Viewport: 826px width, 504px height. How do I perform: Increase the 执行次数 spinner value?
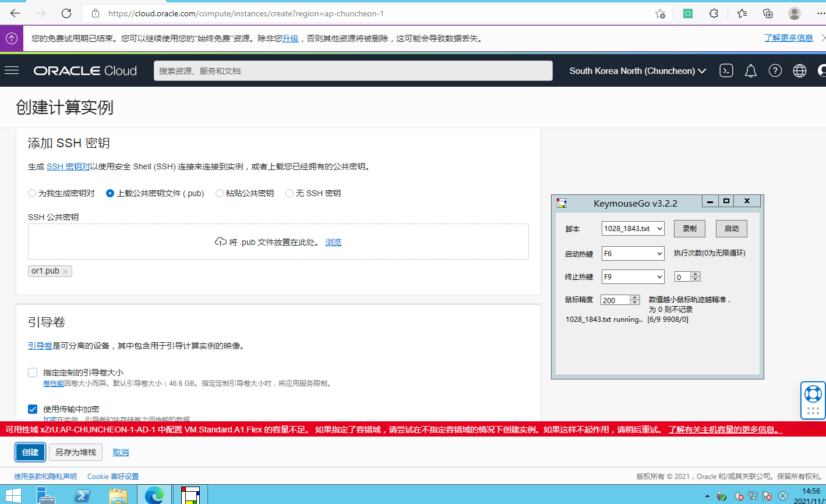coord(696,274)
